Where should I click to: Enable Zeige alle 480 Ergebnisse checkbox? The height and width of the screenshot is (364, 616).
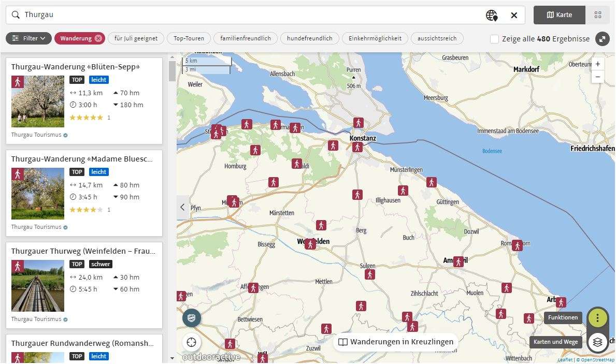(494, 39)
